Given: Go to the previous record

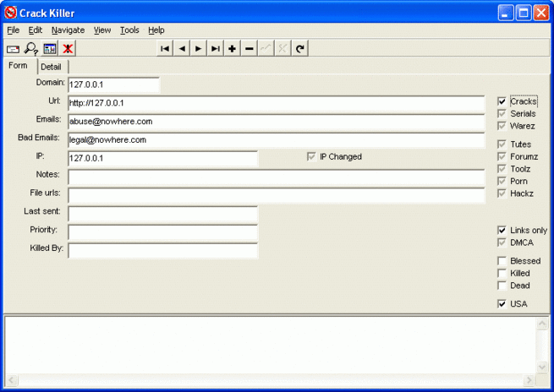Looking at the screenshot, I should coord(182,49).
